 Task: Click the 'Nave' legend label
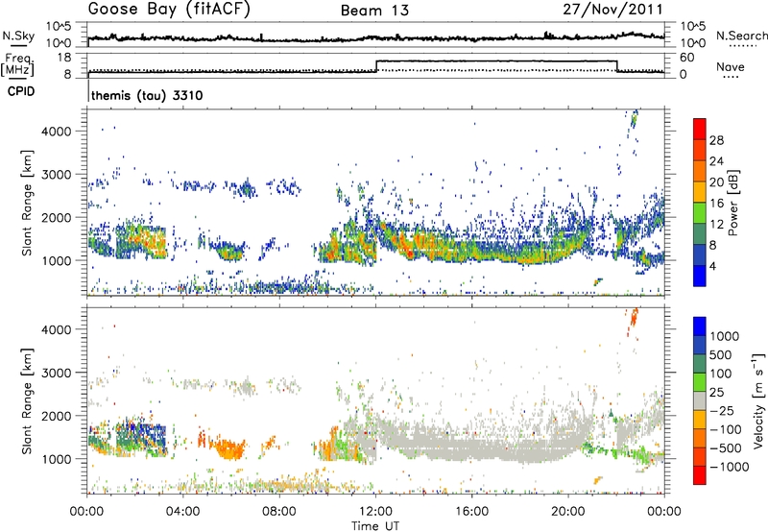(x=730, y=66)
